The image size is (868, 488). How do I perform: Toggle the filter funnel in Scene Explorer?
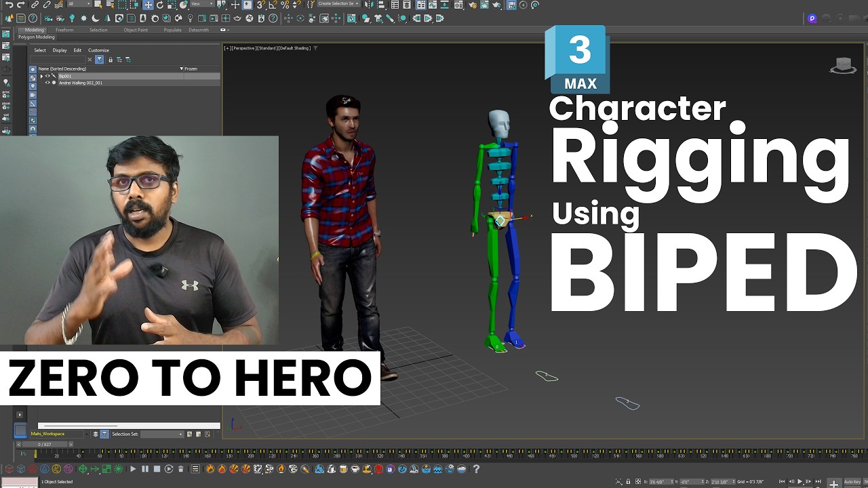99,60
